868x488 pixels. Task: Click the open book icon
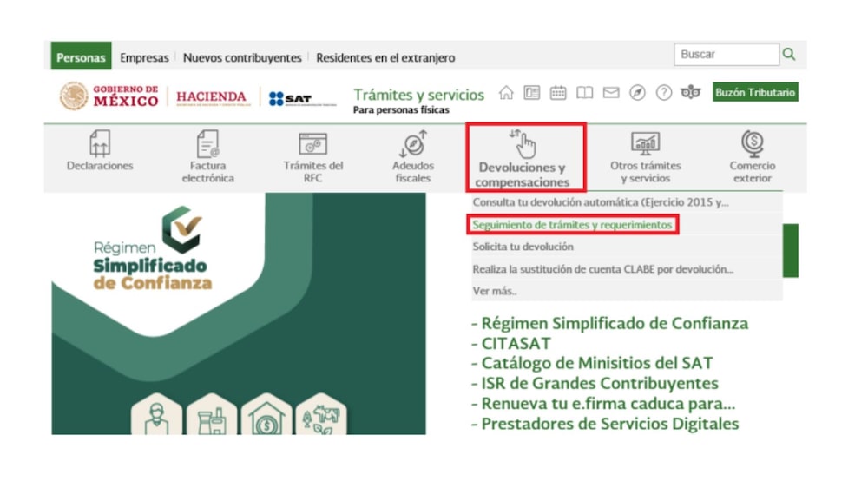[585, 93]
